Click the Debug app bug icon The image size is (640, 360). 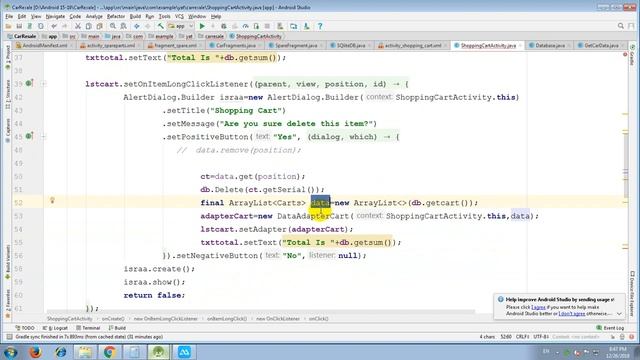pyautogui.click(x=224, y=26)
